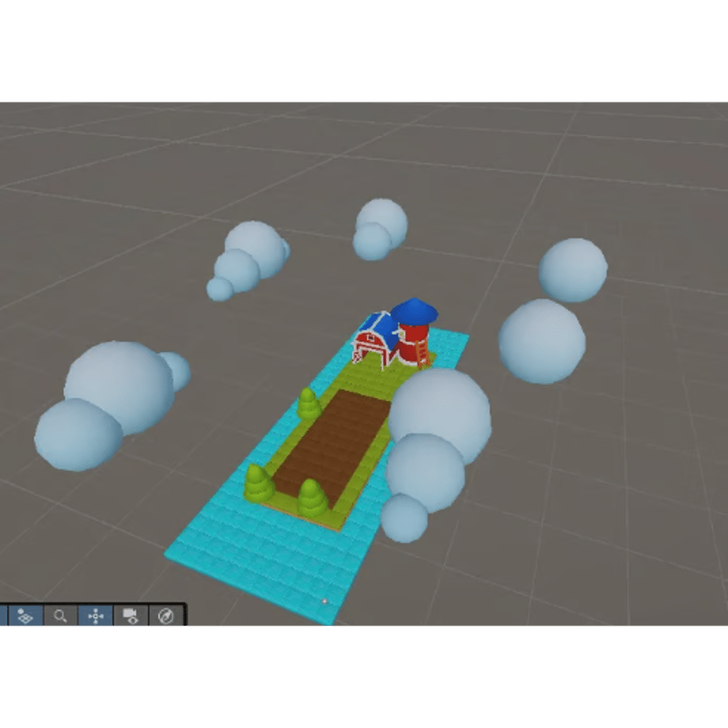Select the red barn model
Screen dimensions: 728x728
pos(375,342)
